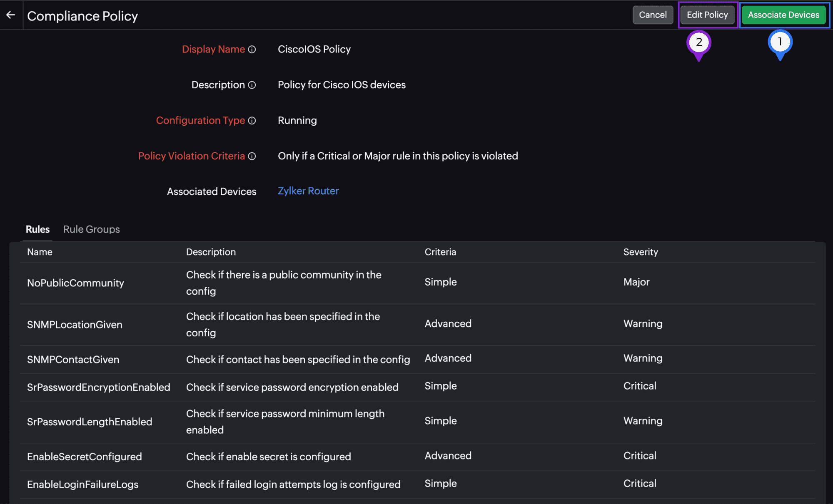Image resolution: width=833 pixels, height=504 pixels.
Task: Open the Zylker Router device link
Action: [308, 191]
